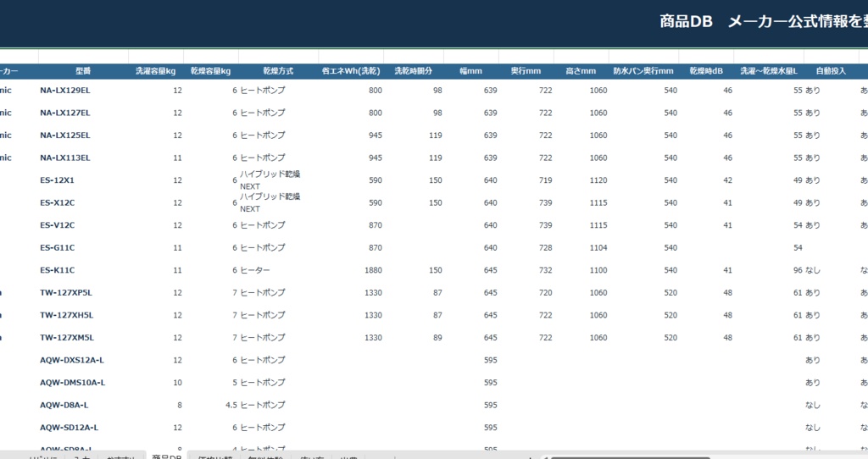The image size is (868, 459).
Task: Click model cell ES-V12C
Action: 57,225
